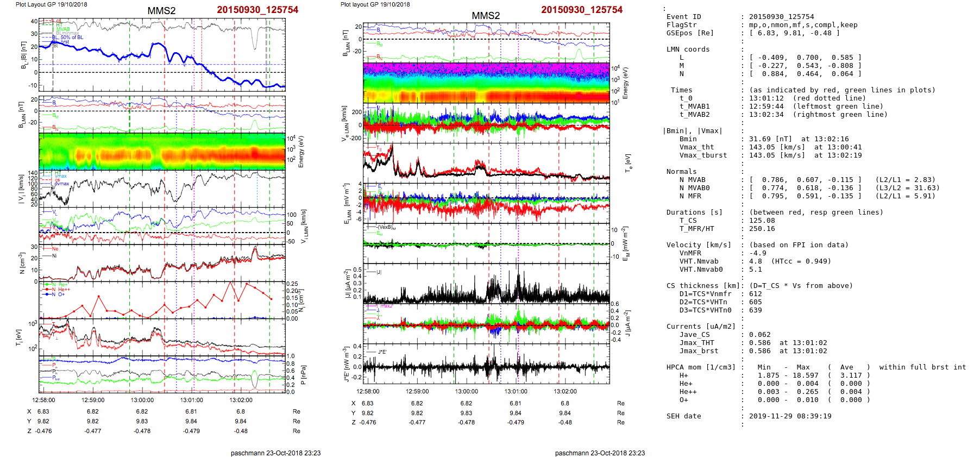Click the 'N [cm-3]' axis label

click(x=22, y=263)
